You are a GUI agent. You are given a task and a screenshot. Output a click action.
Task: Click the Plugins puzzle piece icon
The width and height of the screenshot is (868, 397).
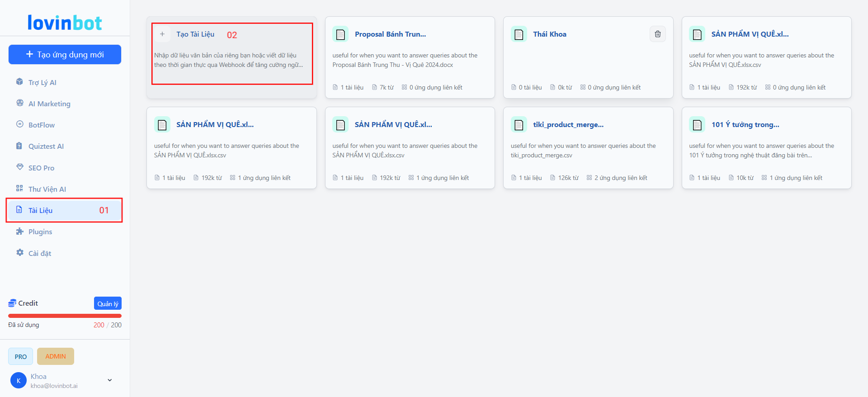pyautogui.click(x=19, y=232)
